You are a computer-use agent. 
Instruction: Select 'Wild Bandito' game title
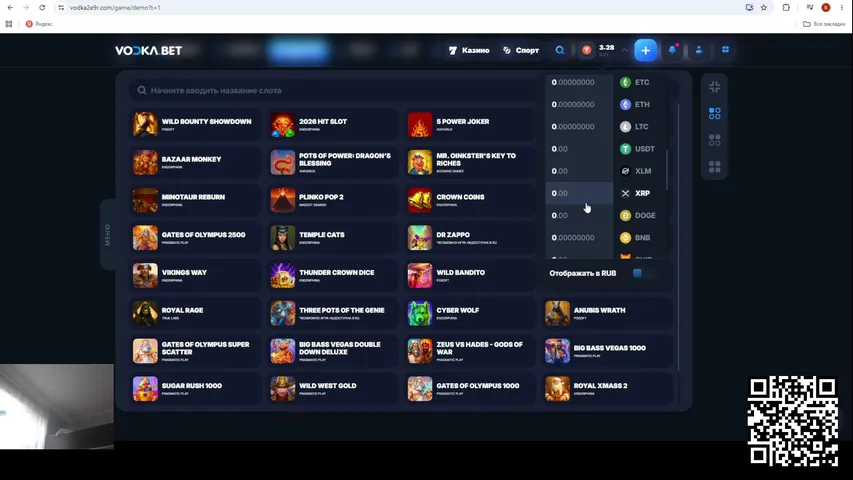click(460, 272)
